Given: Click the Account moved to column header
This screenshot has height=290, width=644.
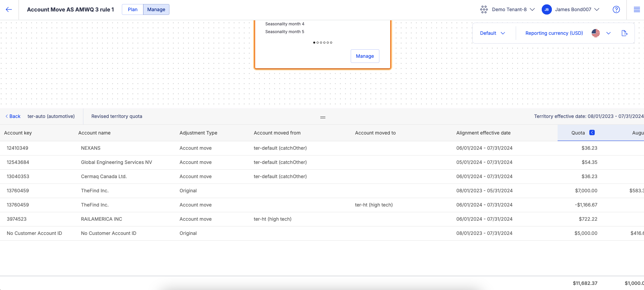Looking at the screenshot, I should [375, 133].
